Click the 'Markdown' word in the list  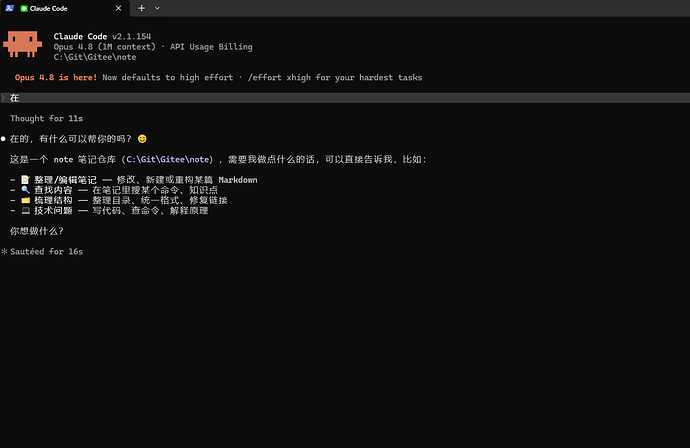[238, 180]
